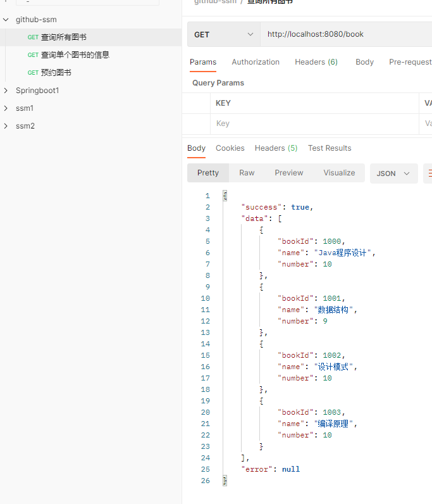This screenshot has height=504, width=432.
Task: Open the GET 预约图书 request
Action: (90, 73)
